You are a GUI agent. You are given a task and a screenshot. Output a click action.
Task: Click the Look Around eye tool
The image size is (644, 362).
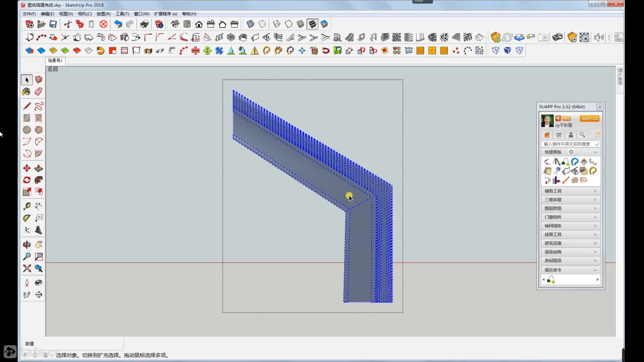[39, 283]
